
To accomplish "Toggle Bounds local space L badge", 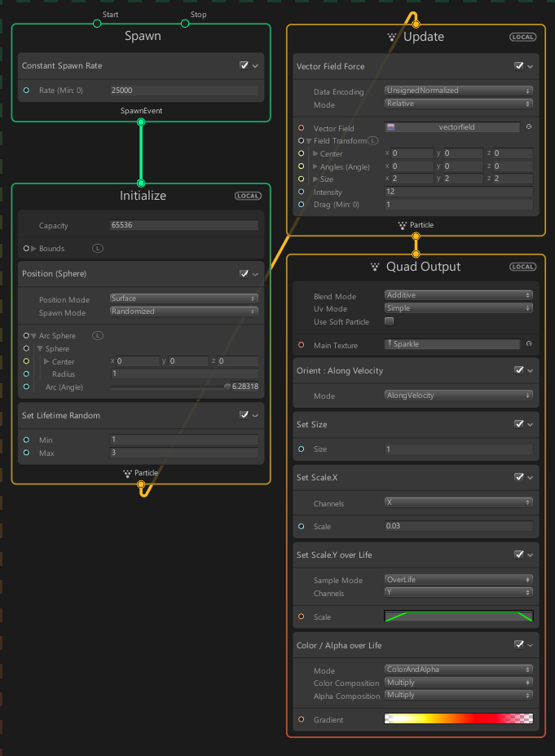I will click(98, 248).
